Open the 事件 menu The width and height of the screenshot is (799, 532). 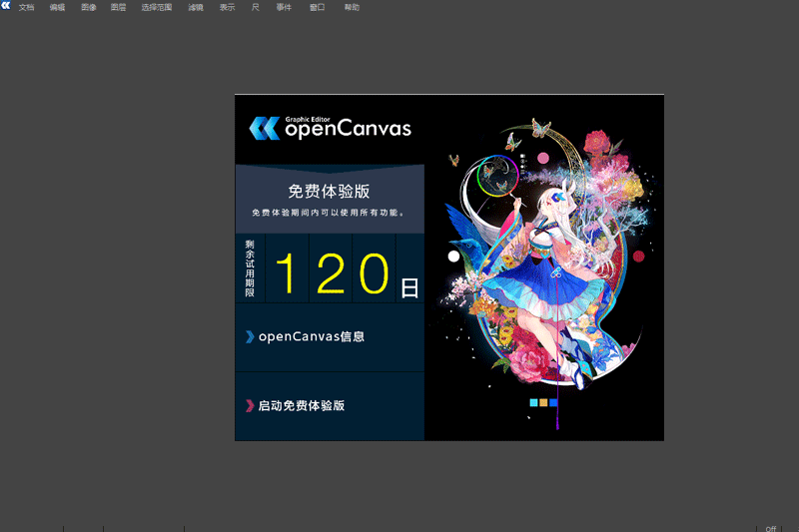pos(284,8)
